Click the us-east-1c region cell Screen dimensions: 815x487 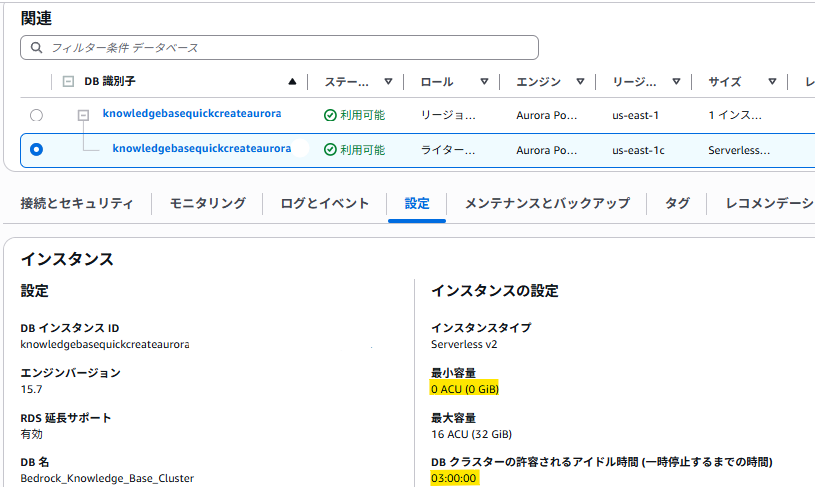tap(638, 150)
